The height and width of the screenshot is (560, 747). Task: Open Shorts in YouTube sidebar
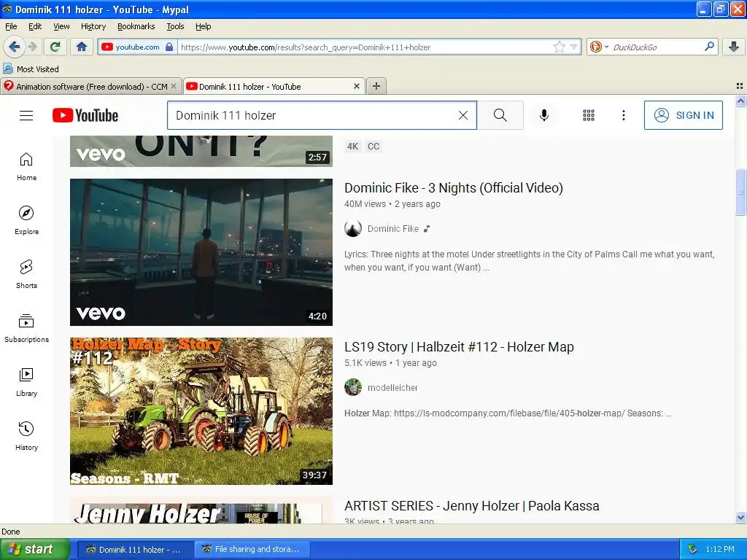coord(26,275)
